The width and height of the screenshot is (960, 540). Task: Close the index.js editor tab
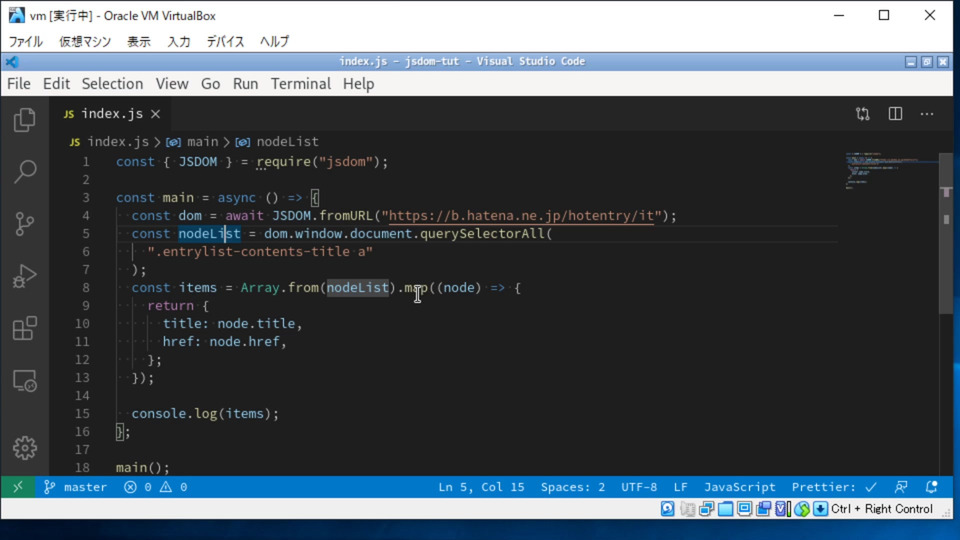pos(156,114)
